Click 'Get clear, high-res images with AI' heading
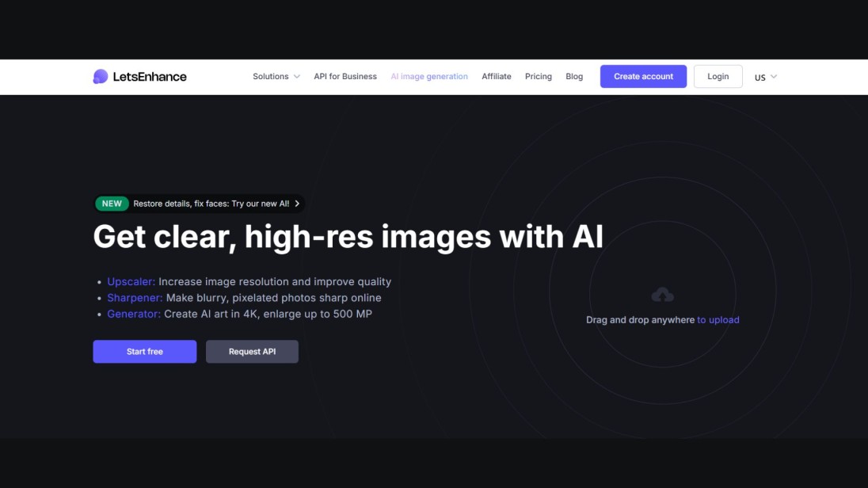 click(348, 237)
